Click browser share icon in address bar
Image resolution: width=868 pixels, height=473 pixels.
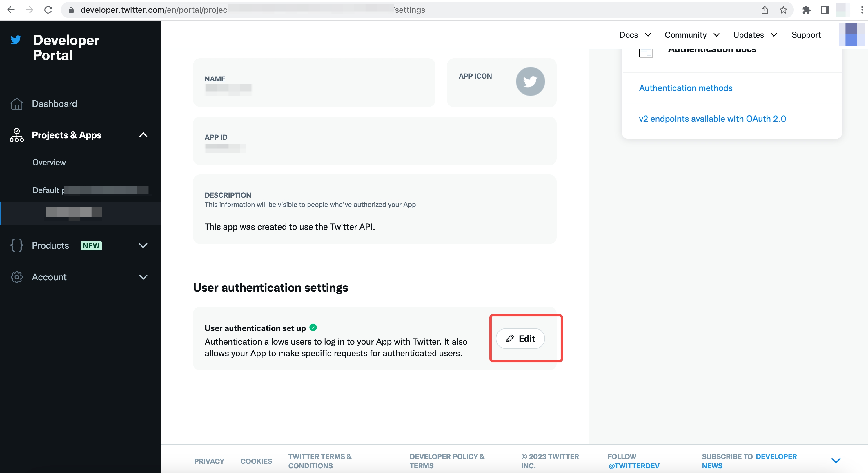point(765,10)
